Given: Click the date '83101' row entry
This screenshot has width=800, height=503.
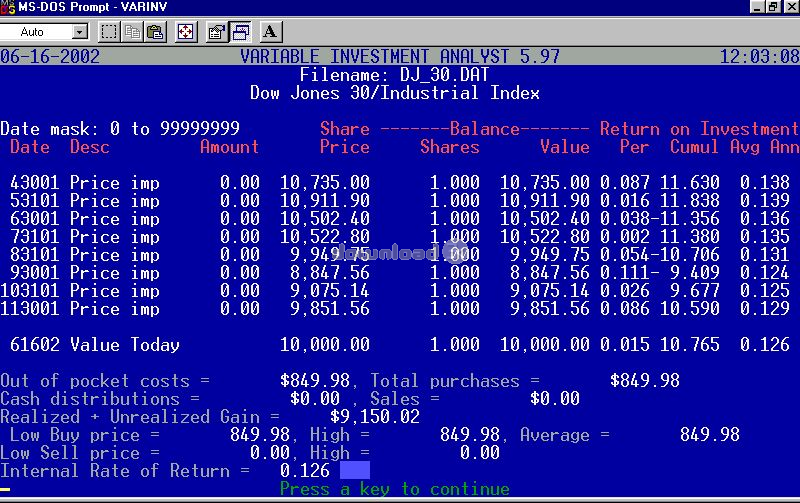Looking at the screenshot, I should [x=35, y=255].
